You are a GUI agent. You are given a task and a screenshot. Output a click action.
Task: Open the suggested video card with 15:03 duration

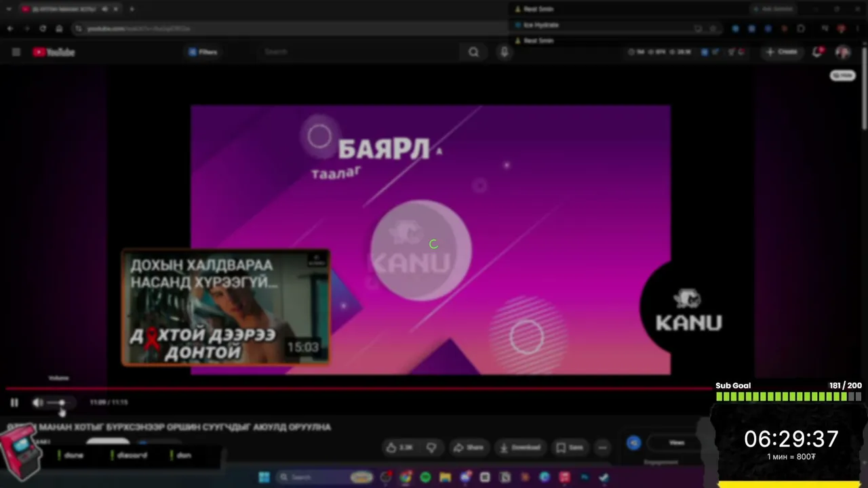click(x=226, y=308)
